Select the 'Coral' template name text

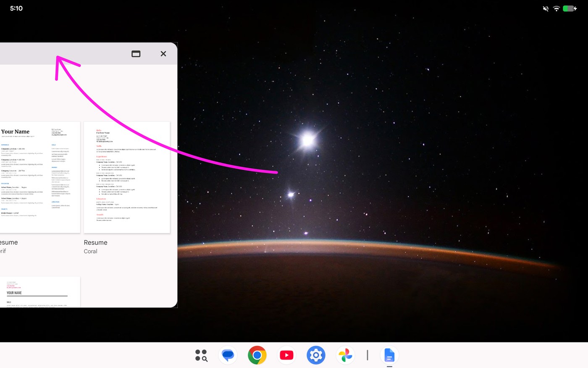[90, 252]
